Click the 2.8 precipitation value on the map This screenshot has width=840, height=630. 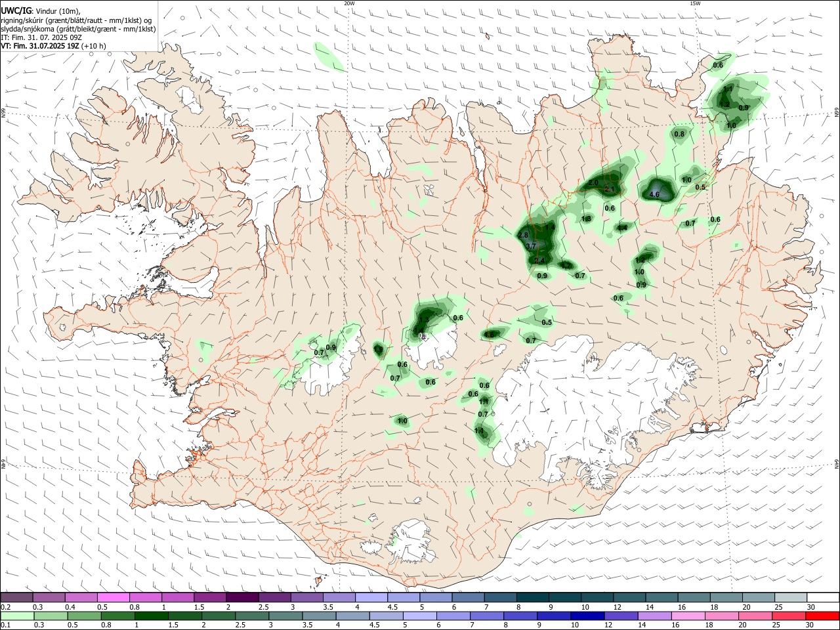point(523,235)
